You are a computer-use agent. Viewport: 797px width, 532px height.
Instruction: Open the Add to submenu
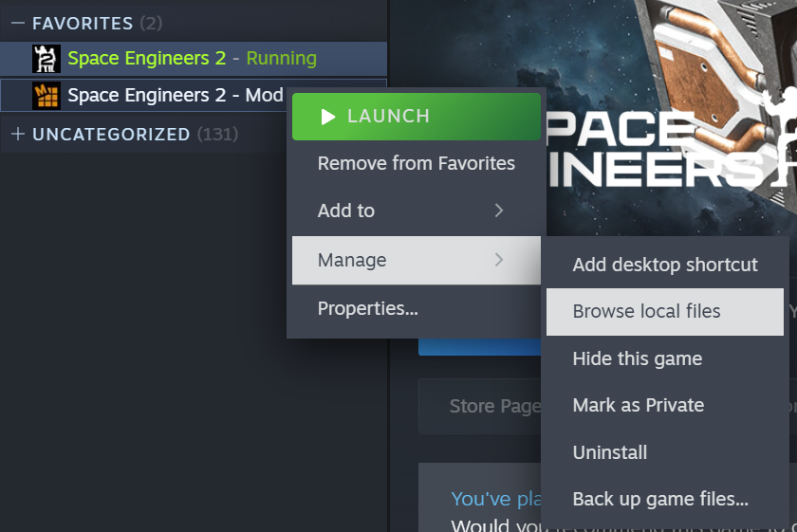pyautogui.click(x=417, y=211)
